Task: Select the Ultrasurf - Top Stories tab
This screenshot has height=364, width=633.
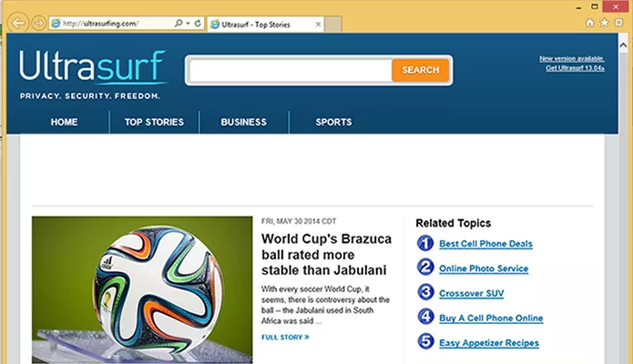Action: click(x=265, y=25)
